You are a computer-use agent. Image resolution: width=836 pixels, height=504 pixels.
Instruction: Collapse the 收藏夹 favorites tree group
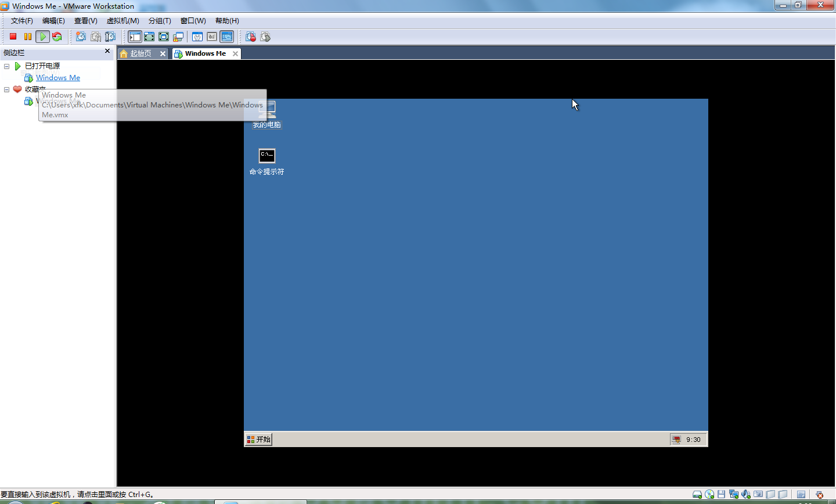tap(7, 89)
